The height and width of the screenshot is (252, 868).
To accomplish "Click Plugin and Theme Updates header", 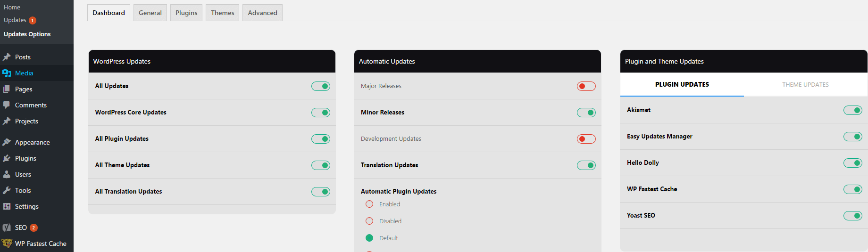I will 744,61.
